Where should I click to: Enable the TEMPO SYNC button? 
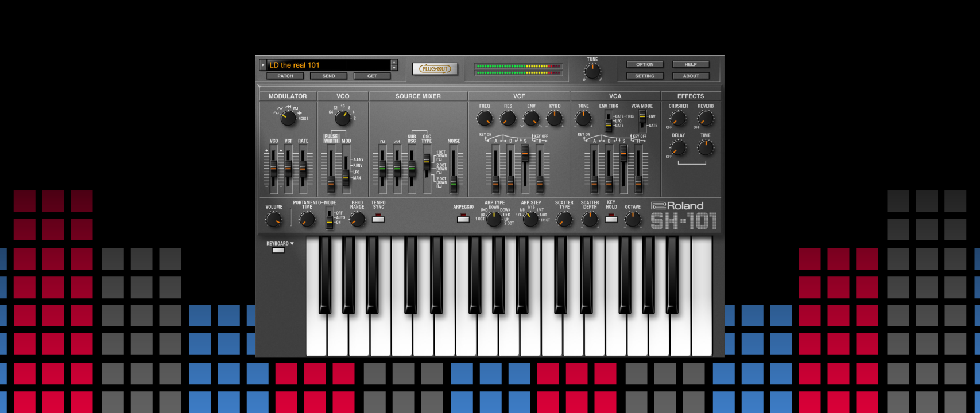pyautogui.click(x=378, y=219)
